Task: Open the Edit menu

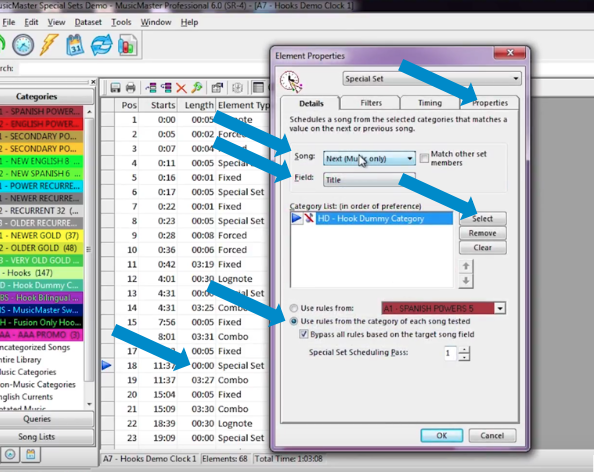Action: [31, 22]
